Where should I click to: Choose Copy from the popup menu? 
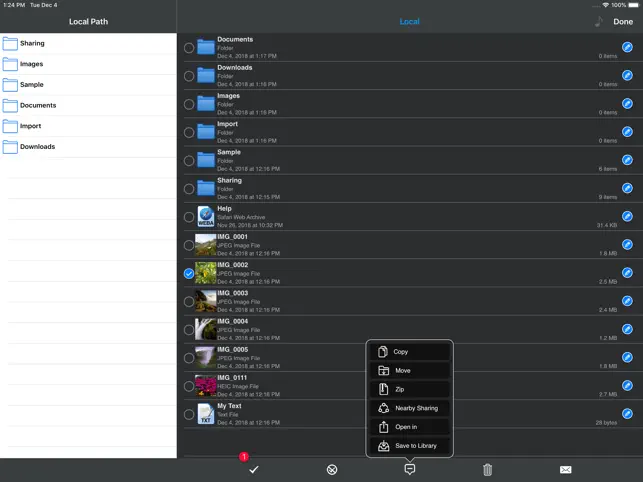click(x=409, y=352)
